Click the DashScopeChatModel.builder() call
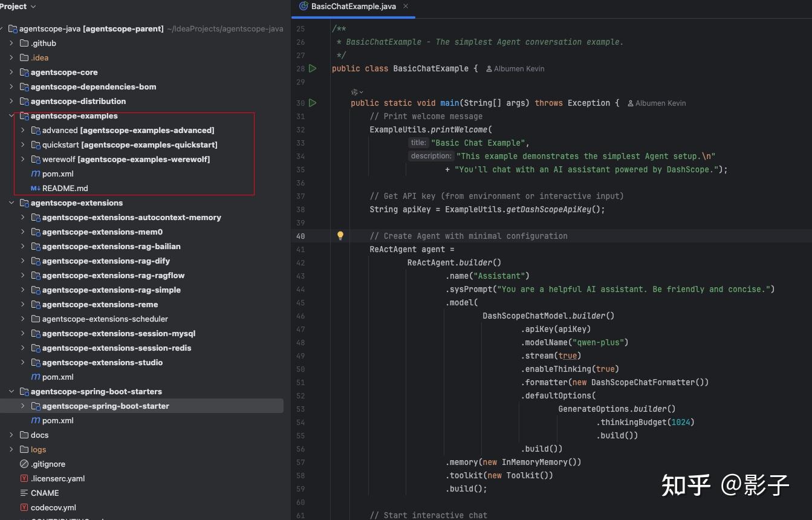Screen dimensions: 812x520 click(x=548, y=316)
